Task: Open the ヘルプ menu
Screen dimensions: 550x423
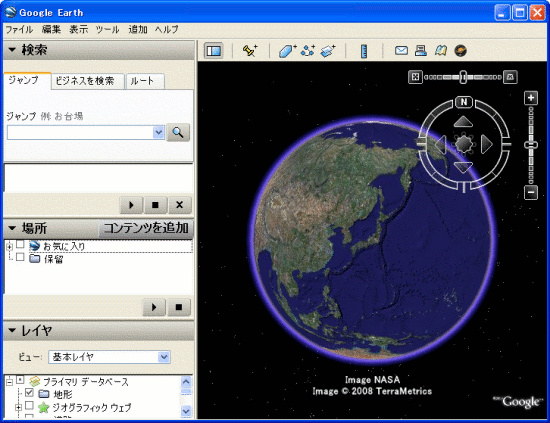Action: click(x=167, y=29)
